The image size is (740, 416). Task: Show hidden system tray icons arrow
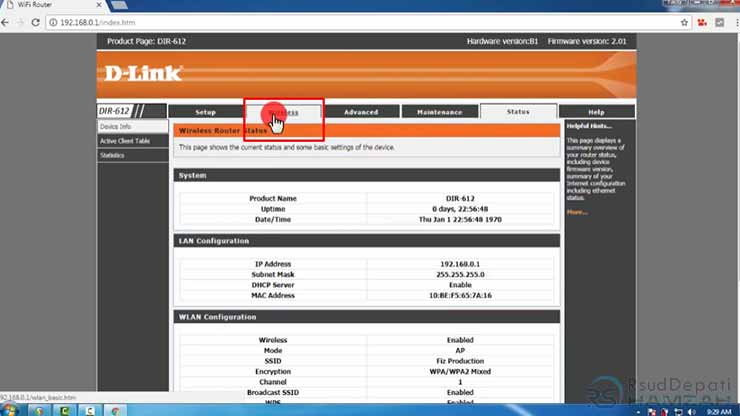(x=638, y=412)
